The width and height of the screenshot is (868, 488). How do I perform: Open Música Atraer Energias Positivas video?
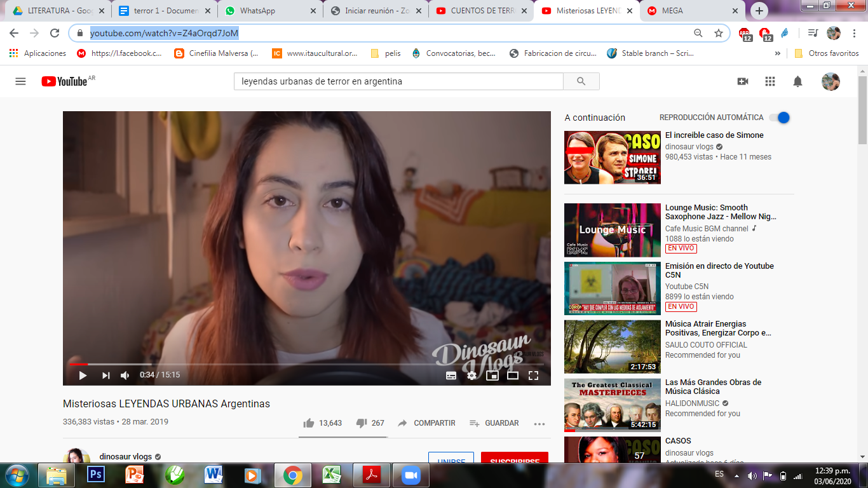[x=613, y=346]
